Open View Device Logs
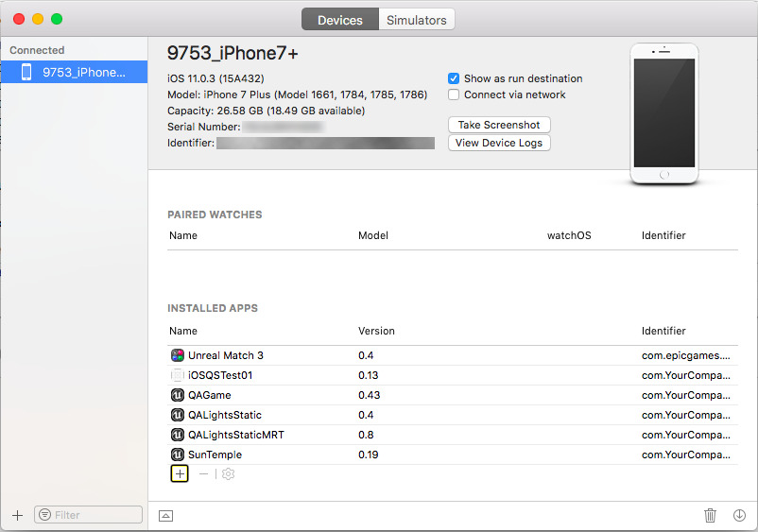 (x=499, y=143)
